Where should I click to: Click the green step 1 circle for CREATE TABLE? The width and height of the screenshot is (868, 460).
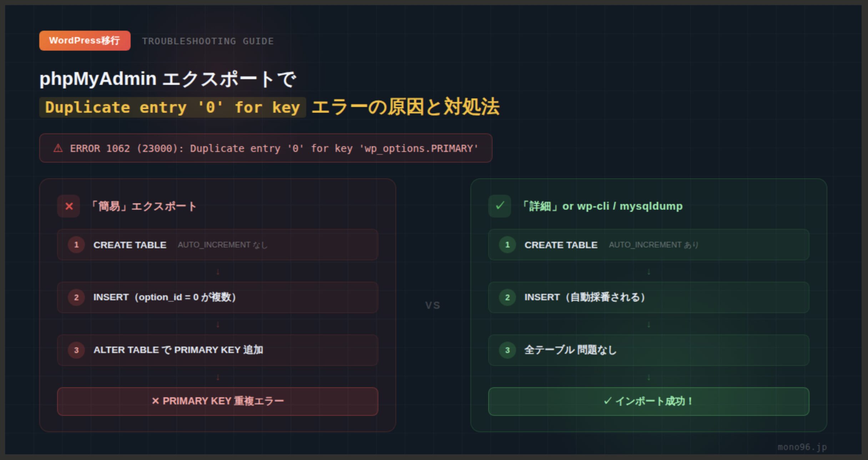tap(507, 245)
